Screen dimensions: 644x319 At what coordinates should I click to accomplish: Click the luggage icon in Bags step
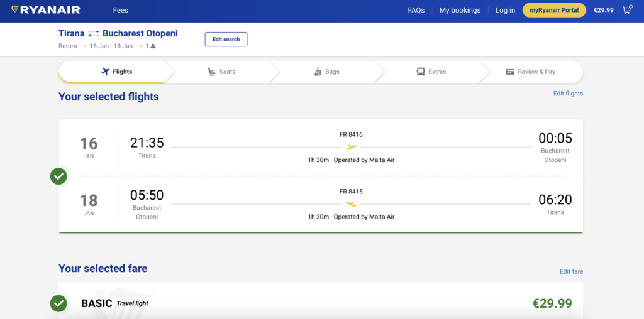[318, 72]
